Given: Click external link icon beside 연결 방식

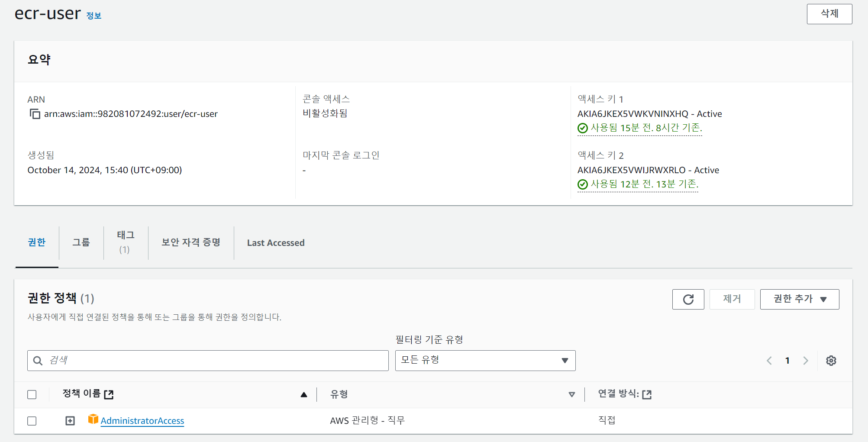Looking at the screenshot, I should tap(647, 394).
